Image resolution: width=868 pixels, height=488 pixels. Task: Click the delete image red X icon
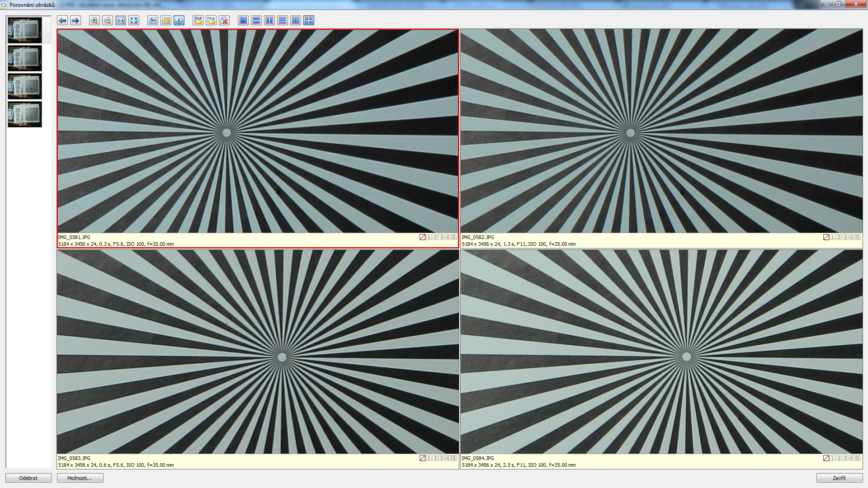[224, 20]
